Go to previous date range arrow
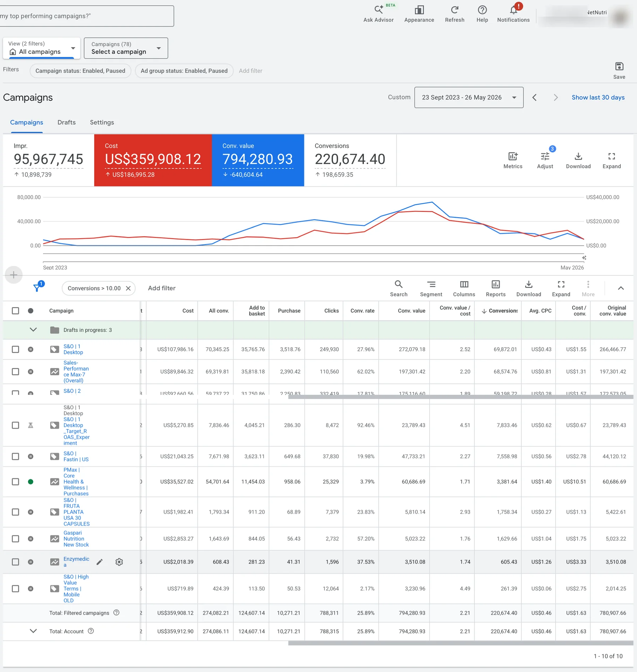Screen dimensions: 637x672 [x=534, y=97]
